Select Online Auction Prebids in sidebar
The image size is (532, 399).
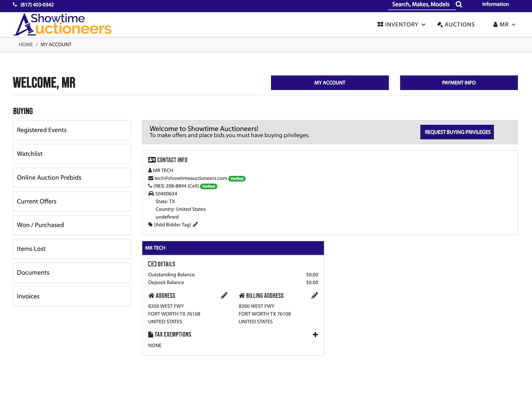(x=72, y=178)
